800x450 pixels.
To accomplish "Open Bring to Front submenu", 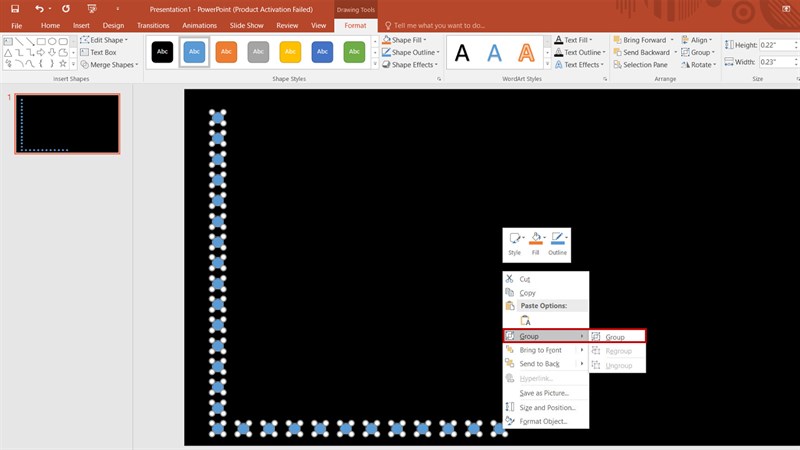I will click(545, 350).
